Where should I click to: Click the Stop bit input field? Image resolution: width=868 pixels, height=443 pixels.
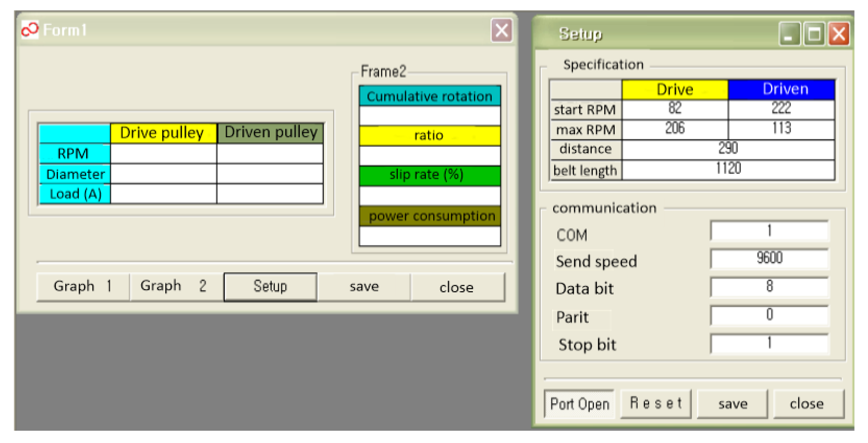(769, 343)
